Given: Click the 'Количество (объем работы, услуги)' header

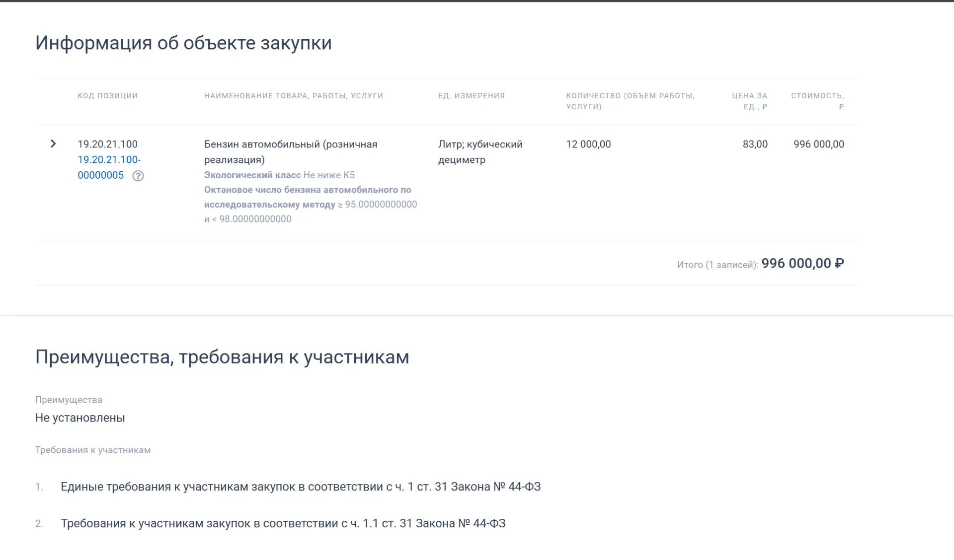Looking at the screenshot, I should click(x=630, y=101).
